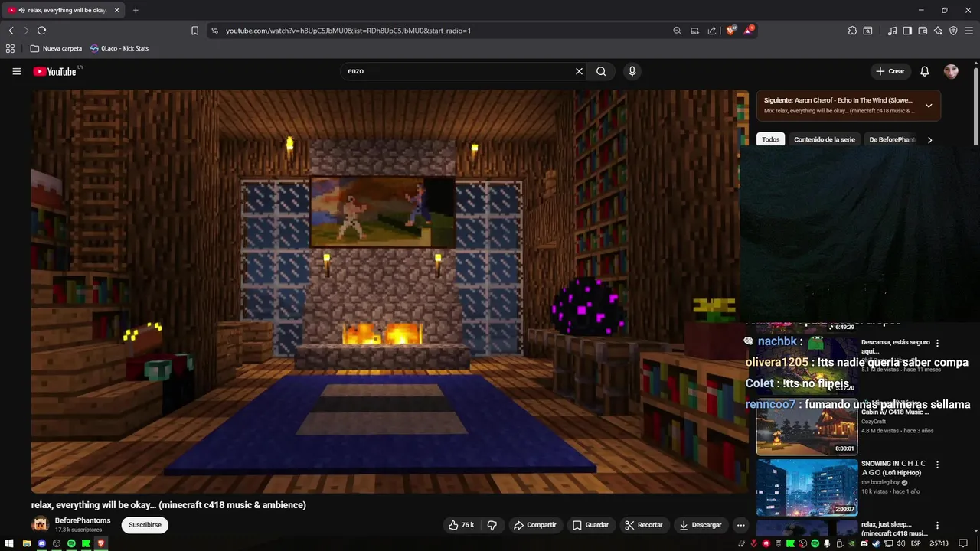Screen dimensions: 980x551
Task: Open the three-dot more actions below the video
Action: tap(740, 525)
